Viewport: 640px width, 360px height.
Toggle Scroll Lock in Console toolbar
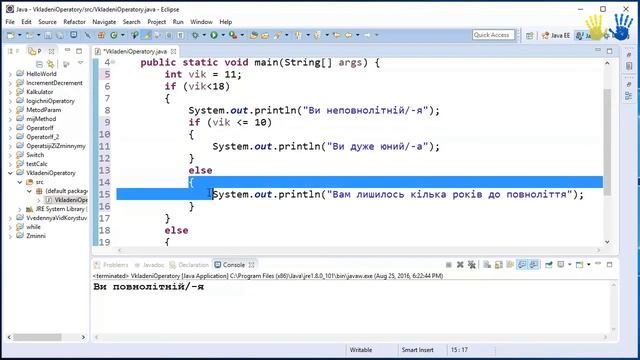(x=498, y=265)
